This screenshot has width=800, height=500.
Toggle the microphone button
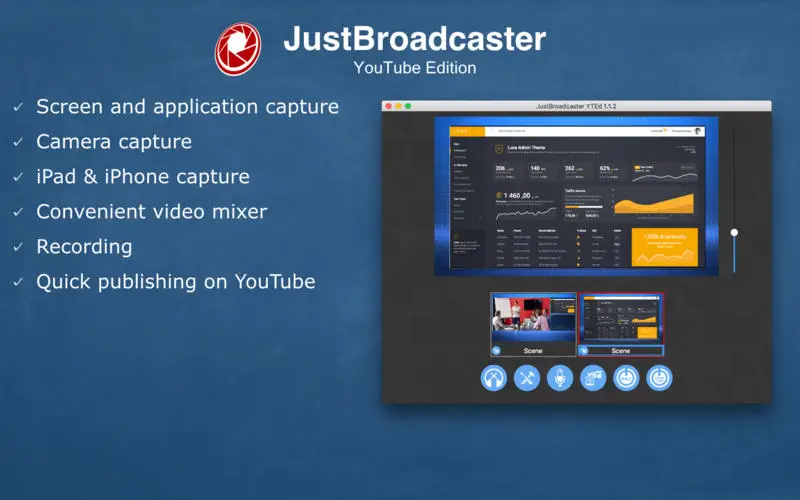[560, 378]
